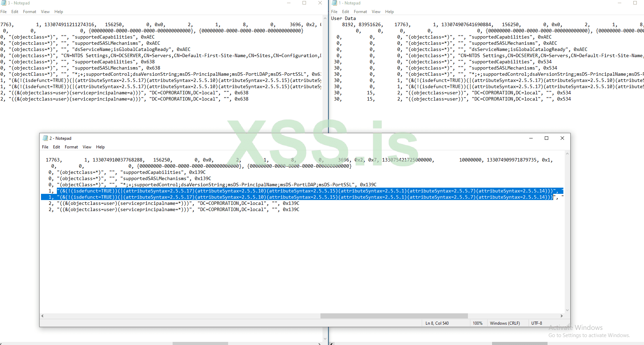The image size is (644, 345).
Task: Maximize the 3 - Notepad window
Action: 304,3
